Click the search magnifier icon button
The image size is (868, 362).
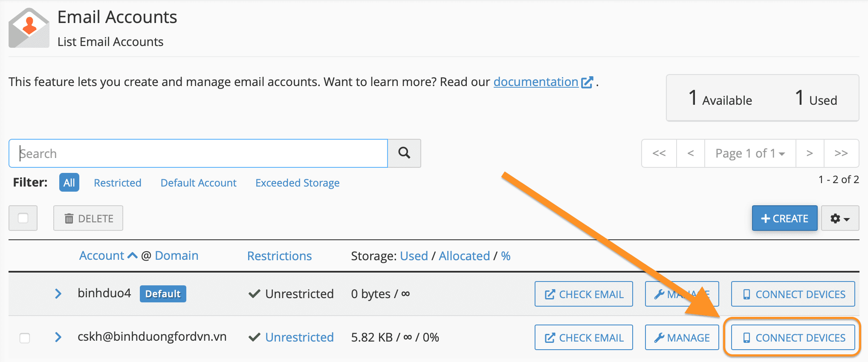(x=404, y=153)
